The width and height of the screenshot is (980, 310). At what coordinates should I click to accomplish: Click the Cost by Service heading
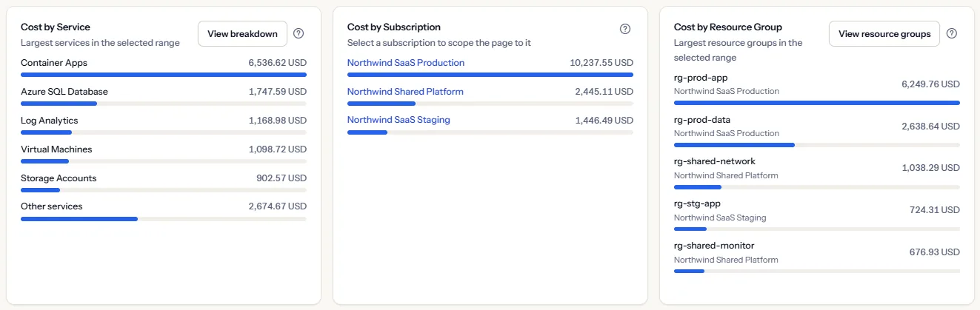click(x=56, y=27)
